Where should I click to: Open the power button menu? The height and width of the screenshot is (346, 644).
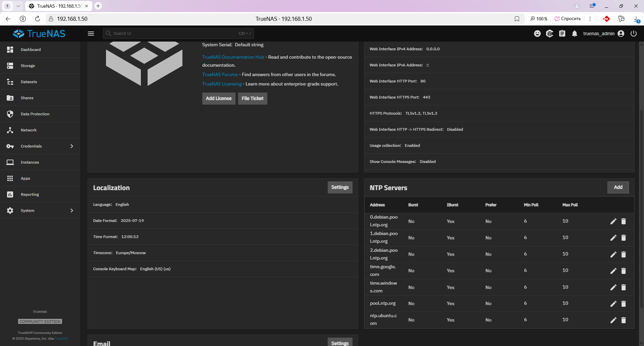tap(634, 34)
